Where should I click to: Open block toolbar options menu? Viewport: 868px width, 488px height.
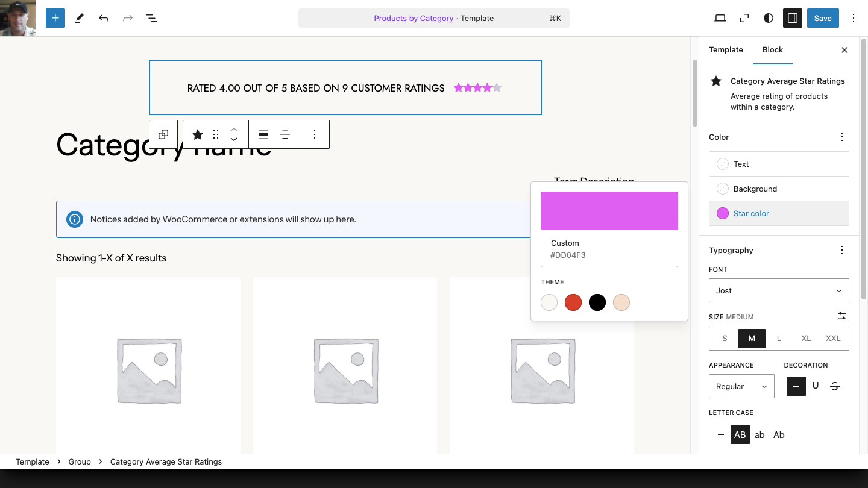click(x=314, y=134)
